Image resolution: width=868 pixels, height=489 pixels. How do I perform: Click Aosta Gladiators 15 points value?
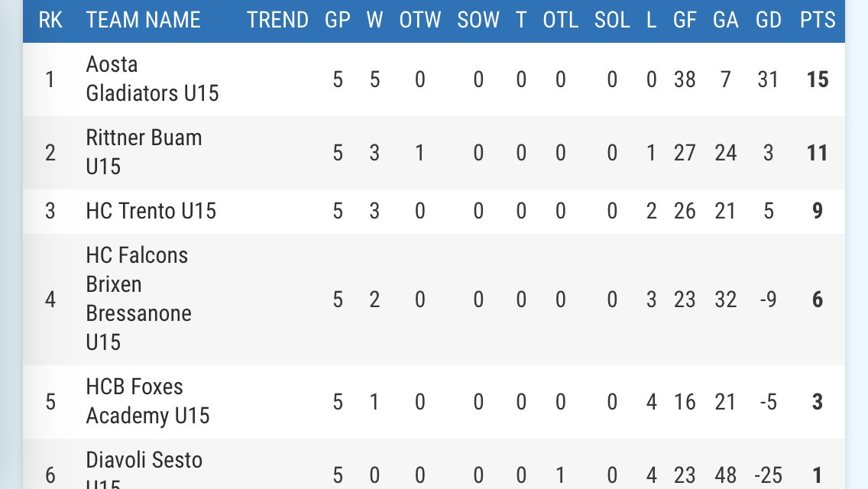pos(817,79)
